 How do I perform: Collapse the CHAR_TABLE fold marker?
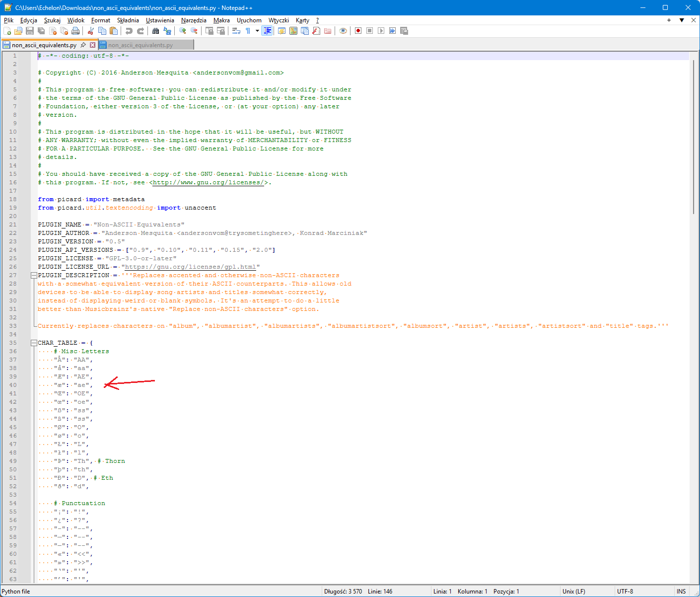pyautogui.click(x=34, y=343)
